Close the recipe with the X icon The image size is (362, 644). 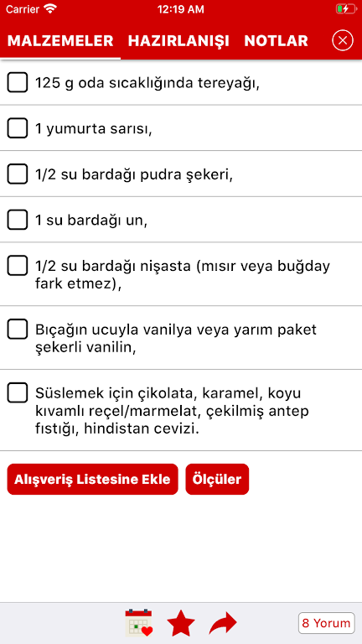click(x=343, y=40)
